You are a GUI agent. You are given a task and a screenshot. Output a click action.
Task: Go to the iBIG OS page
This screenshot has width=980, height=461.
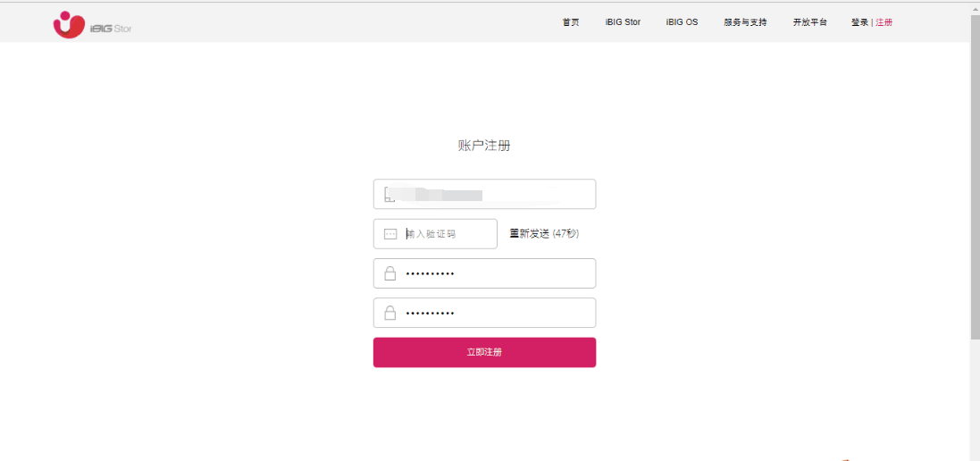tap(682, 22)
